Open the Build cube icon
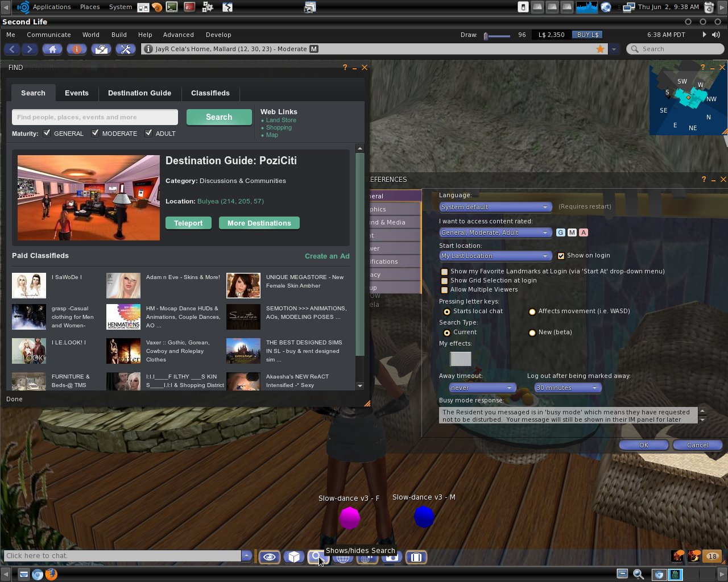This screenshot has height=582, width=728. click(x=294, y=557)
